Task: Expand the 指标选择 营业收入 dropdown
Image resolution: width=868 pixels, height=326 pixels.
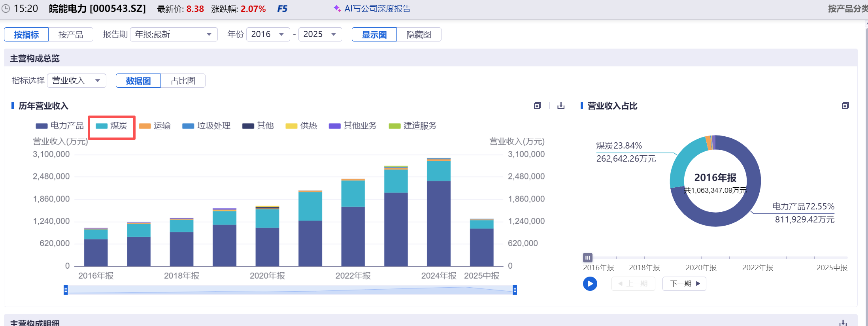Action: coord(76,81)
